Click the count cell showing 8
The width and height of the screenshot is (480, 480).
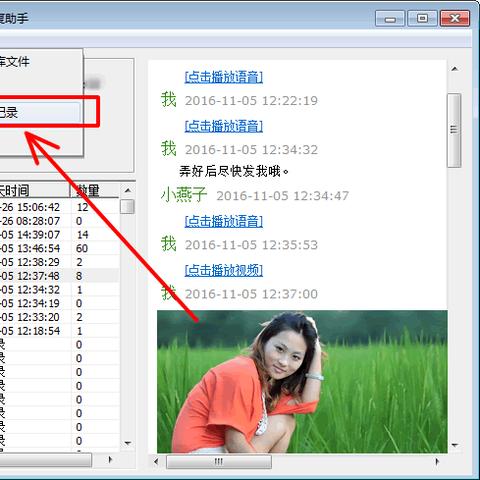click(x=79, y=276)
